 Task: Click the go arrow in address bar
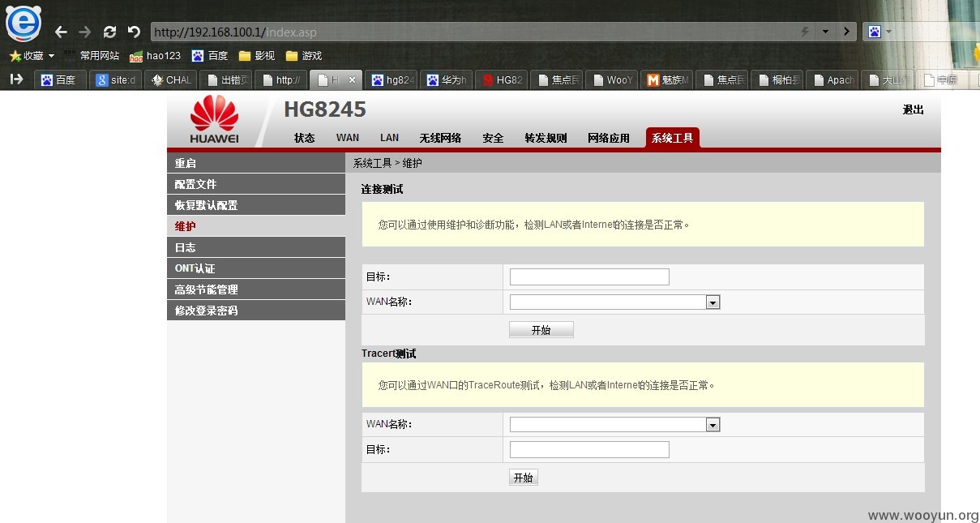click(x=847, y=32)
